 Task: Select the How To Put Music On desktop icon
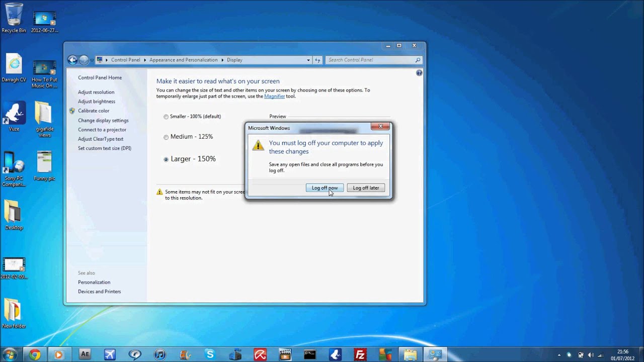pyautogui.click(x=44, y=74)
